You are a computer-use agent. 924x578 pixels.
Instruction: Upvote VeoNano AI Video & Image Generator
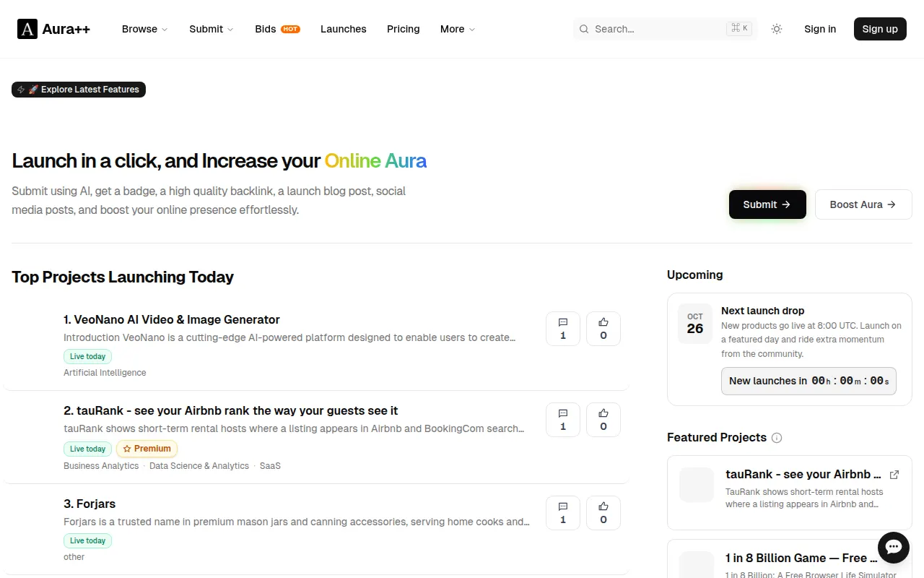(603, 329)
